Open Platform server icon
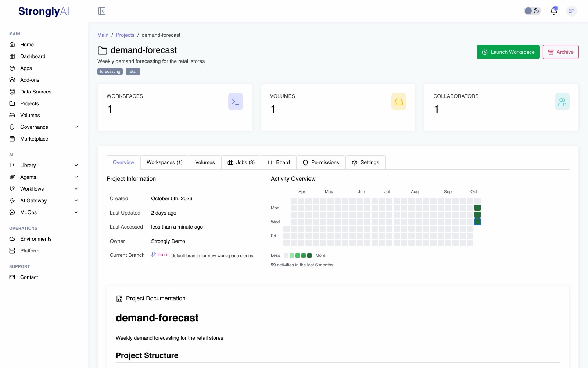 12,251
